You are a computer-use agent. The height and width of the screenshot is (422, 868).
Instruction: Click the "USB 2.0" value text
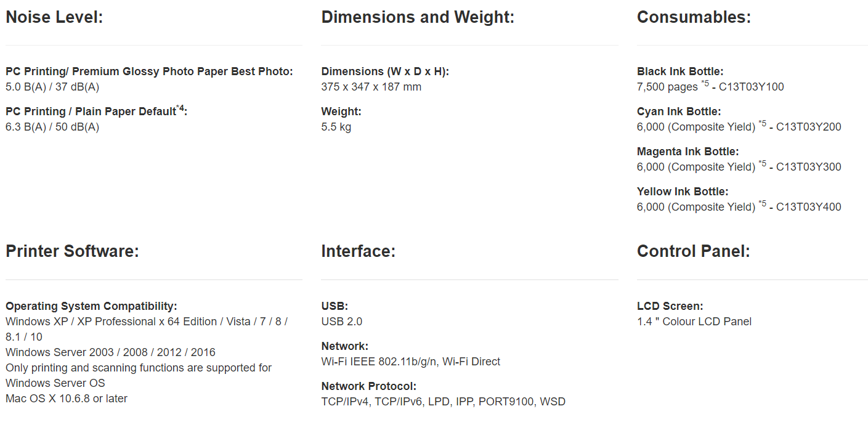click(342, 322)
